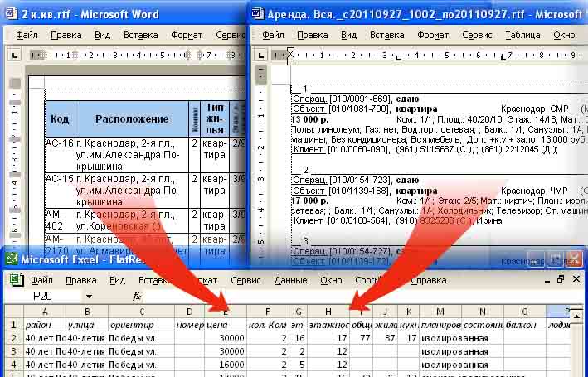Click '17 000 р.' price in Аренда document
Viewport: 588px width, 377px height.
(310, 201)
